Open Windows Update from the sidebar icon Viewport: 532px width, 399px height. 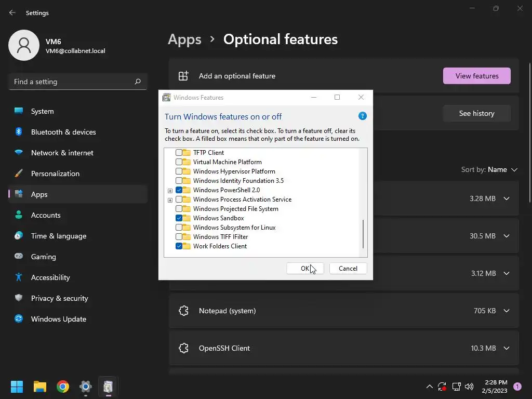point(19,319)
